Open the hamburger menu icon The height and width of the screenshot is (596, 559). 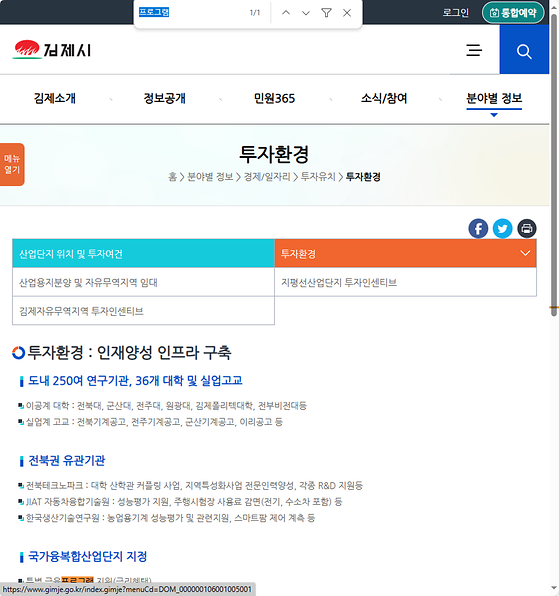[x=474, y=50]
